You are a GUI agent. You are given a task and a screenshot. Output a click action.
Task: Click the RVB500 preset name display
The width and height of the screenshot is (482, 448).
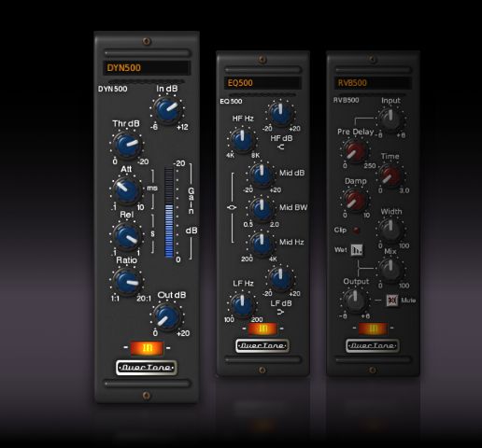pyautogui.click(x=373, y=83)
